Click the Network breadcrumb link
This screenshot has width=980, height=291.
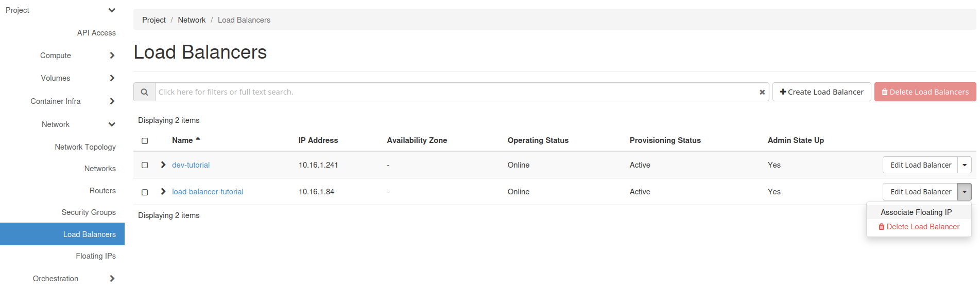(x=192, y=20)
